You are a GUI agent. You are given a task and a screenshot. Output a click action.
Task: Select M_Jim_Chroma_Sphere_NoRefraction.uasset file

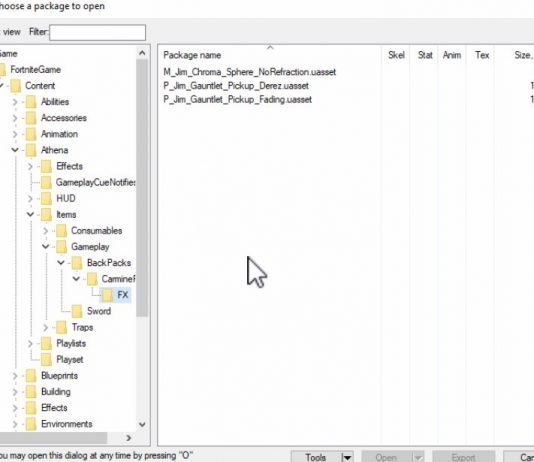pos(250,72)
